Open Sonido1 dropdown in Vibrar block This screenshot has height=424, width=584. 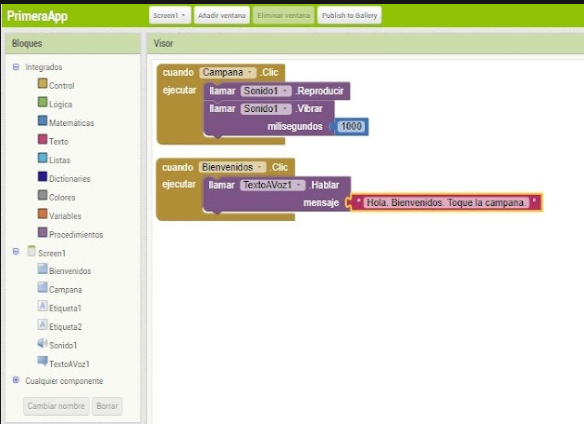click(266, 108)
